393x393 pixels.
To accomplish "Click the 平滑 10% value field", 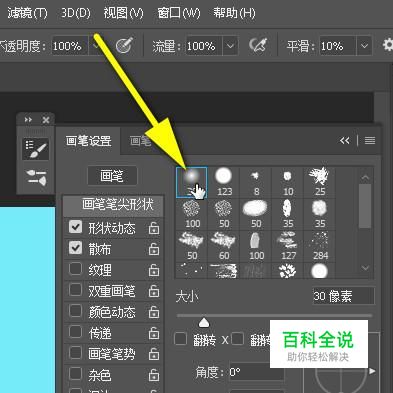I will click(337, 46).
